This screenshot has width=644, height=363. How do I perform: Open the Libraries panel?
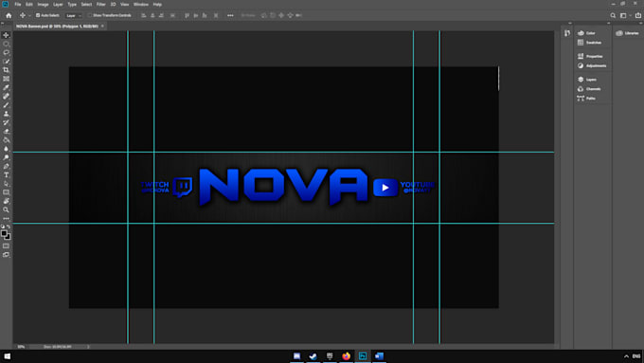click(627, 33)
